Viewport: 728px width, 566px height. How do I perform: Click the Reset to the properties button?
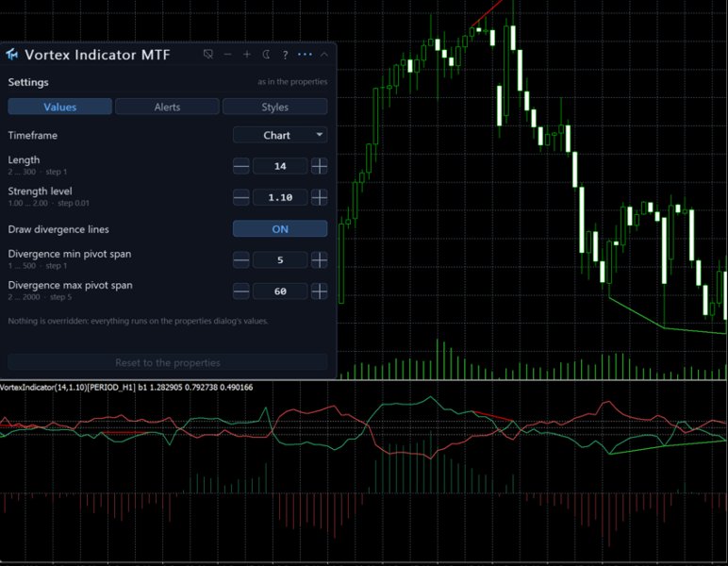point(168,362)
